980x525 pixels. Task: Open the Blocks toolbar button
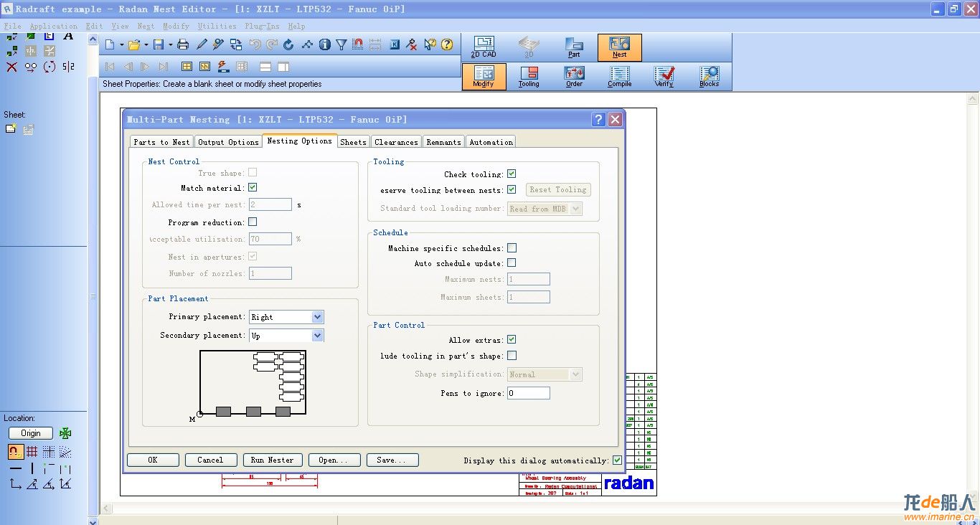point(710,76)
